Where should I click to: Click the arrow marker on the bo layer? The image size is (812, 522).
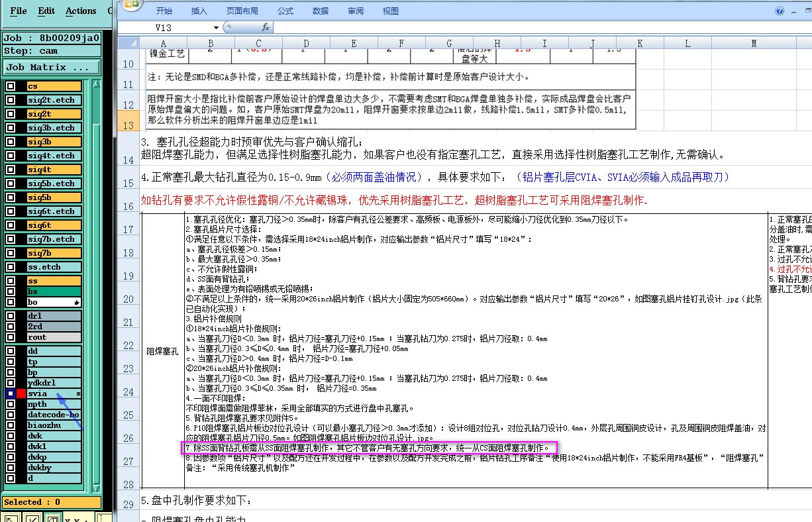(x=77, y=302)
